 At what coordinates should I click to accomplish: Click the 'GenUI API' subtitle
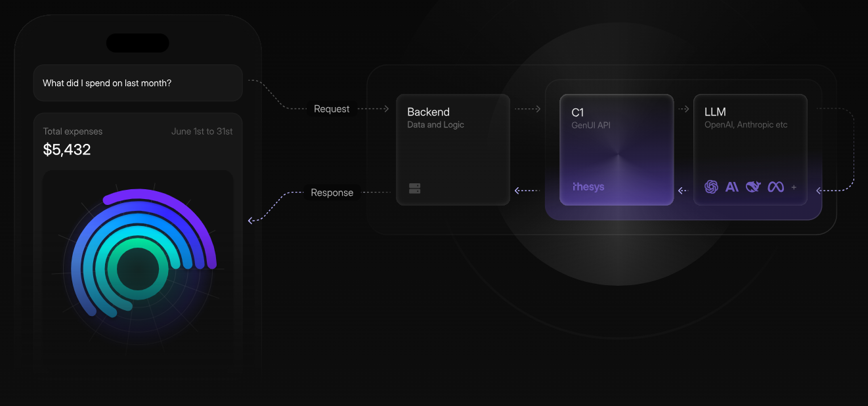tap(591, 125)
